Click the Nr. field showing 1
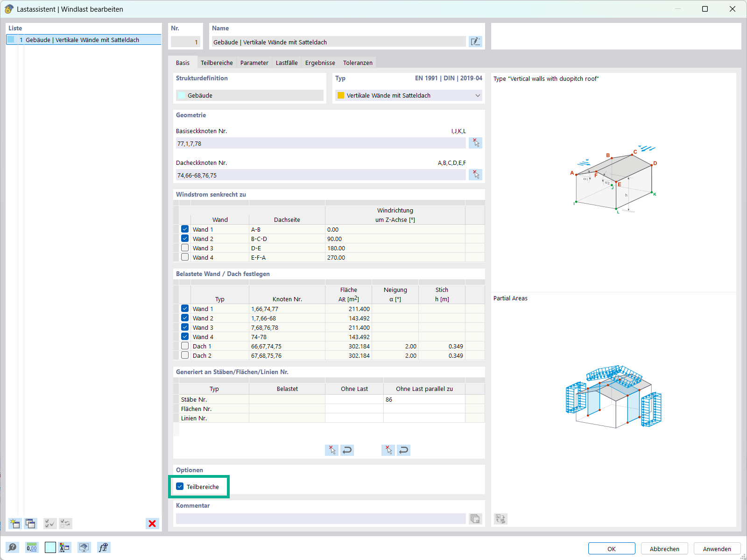 [x=185, y=42]
